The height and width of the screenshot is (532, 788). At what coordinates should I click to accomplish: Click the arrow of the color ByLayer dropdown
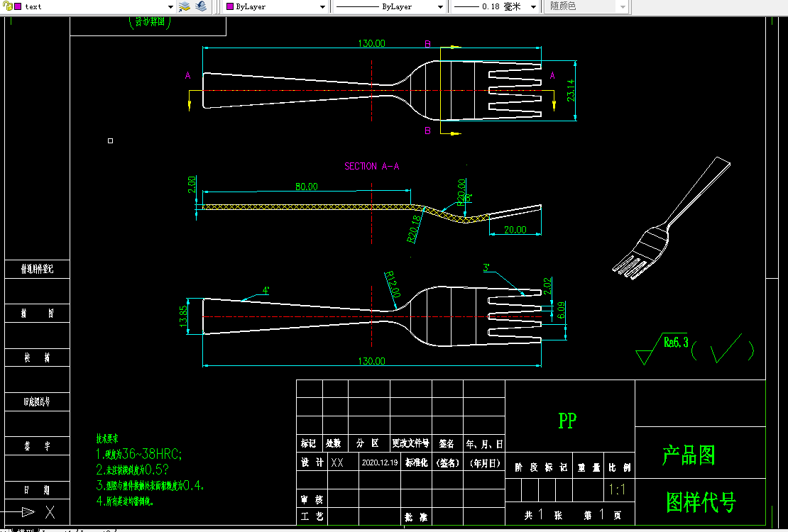323,7
